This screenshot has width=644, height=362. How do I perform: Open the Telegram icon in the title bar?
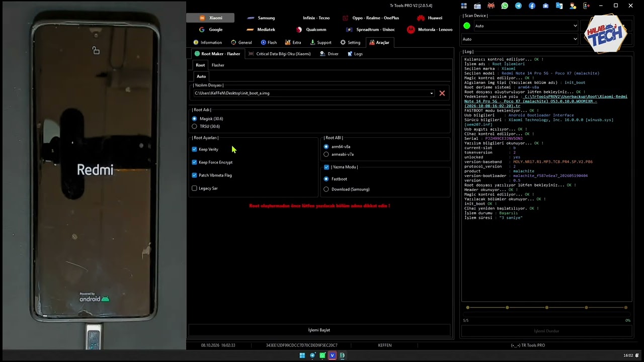(518, 6)
